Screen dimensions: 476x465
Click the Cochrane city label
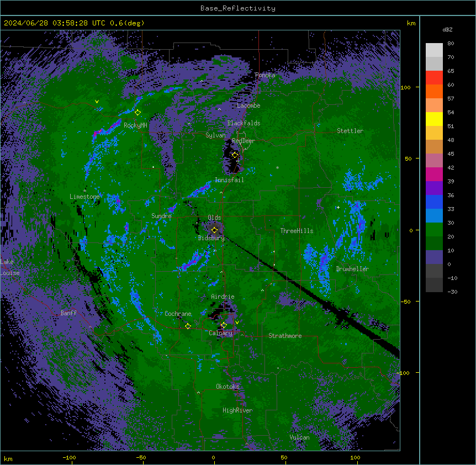pos(178,314)
